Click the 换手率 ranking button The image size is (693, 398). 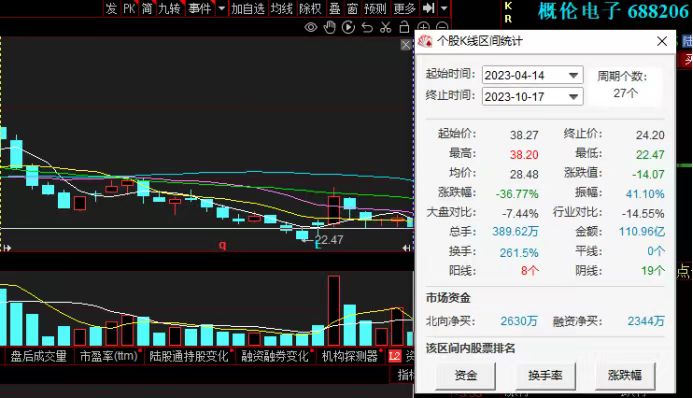tap(545, 375)
